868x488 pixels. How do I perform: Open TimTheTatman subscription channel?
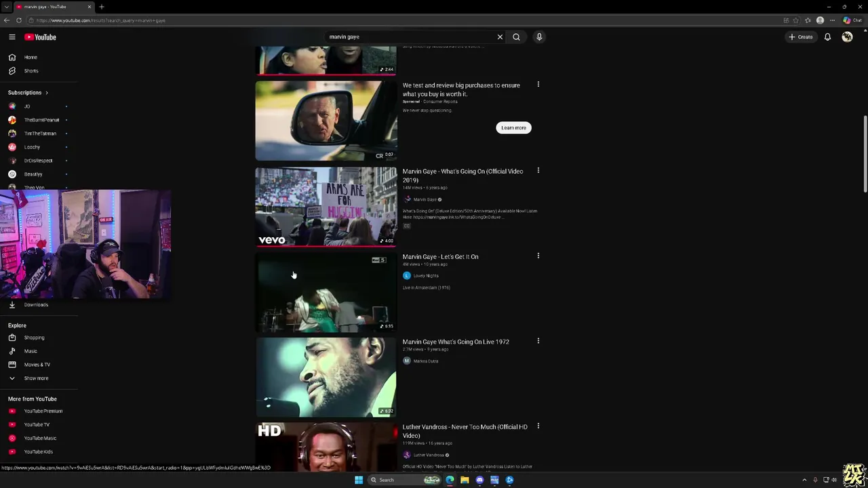39,134
